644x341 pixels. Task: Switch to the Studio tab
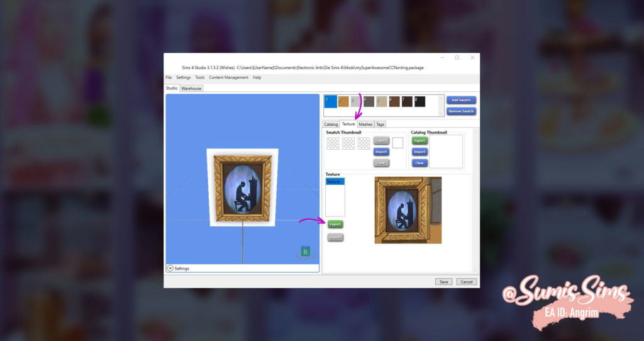click(x=172, y=88)
